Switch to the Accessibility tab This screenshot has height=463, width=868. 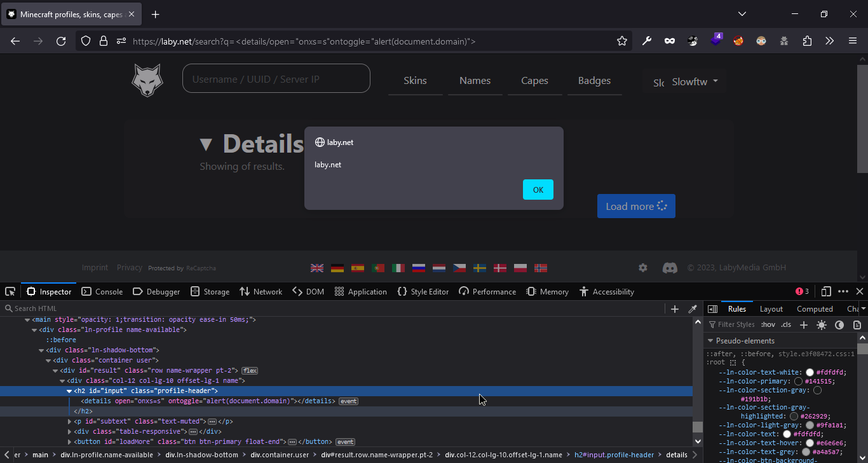607,291
